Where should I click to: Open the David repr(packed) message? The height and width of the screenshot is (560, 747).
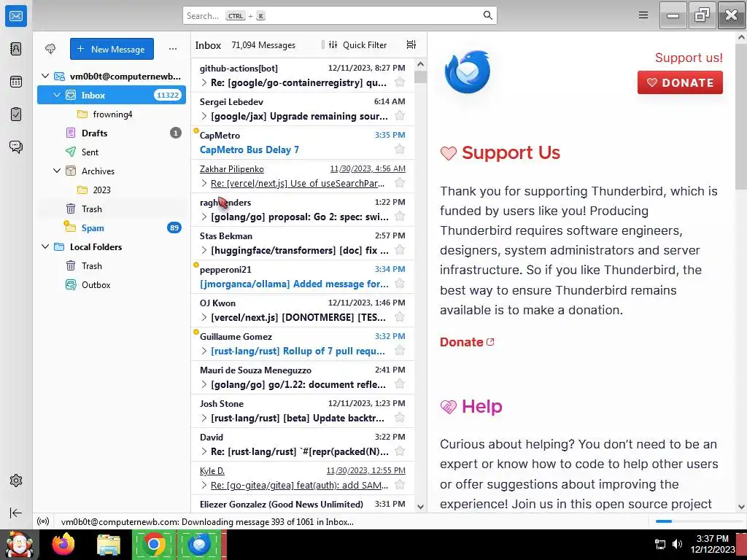coord(303,445)
